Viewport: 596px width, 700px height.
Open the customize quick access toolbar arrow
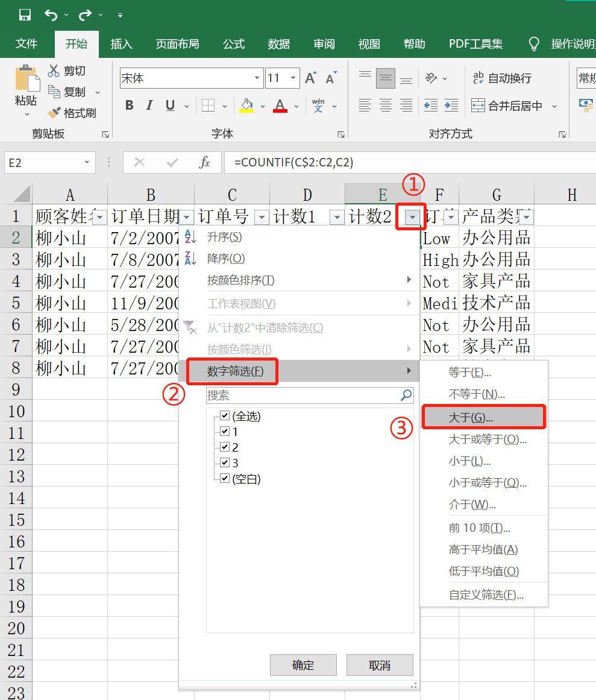tap(120, 15)
